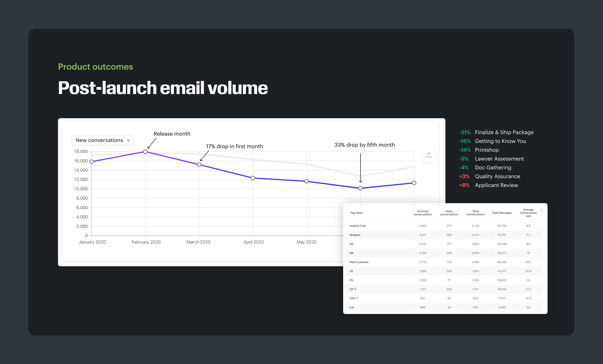Click the April 2020 chart marker
Screen dimensions: 603x364
click(253, 178)
